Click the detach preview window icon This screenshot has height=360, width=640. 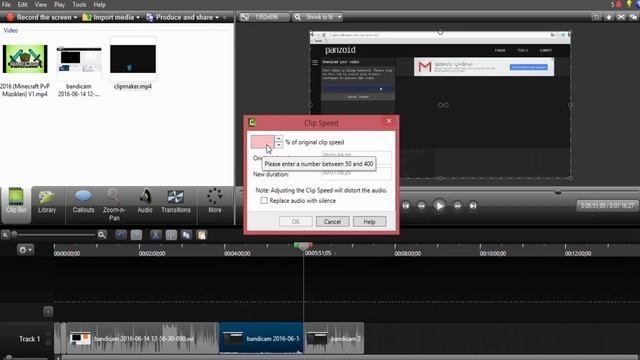(x=633, y=17)
